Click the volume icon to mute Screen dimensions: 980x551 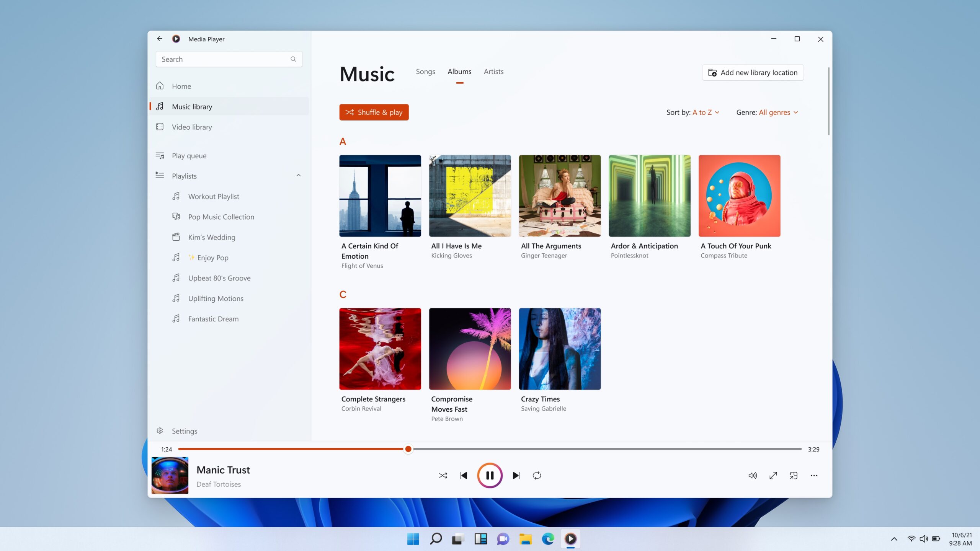click(753, 476)
